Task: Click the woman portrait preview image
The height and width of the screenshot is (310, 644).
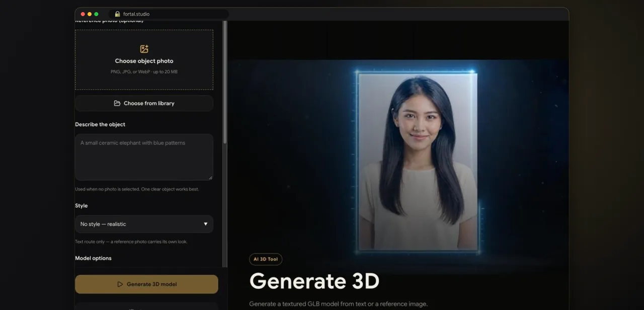Action: coord(417,161)
